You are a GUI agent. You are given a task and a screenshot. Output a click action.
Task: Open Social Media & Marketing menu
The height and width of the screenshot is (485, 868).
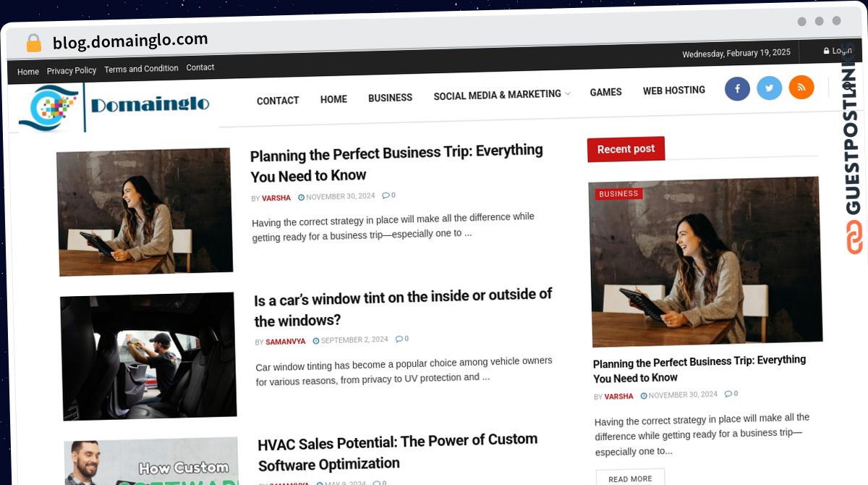497,95
